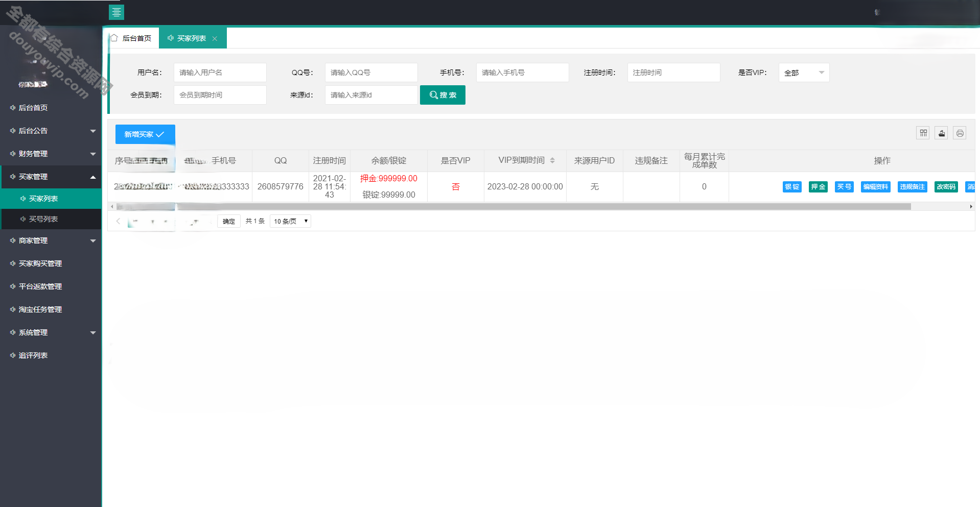
Task: Open 买家购买管理 in sidebar
Action: pyautogui.click(x=51, y=263)
